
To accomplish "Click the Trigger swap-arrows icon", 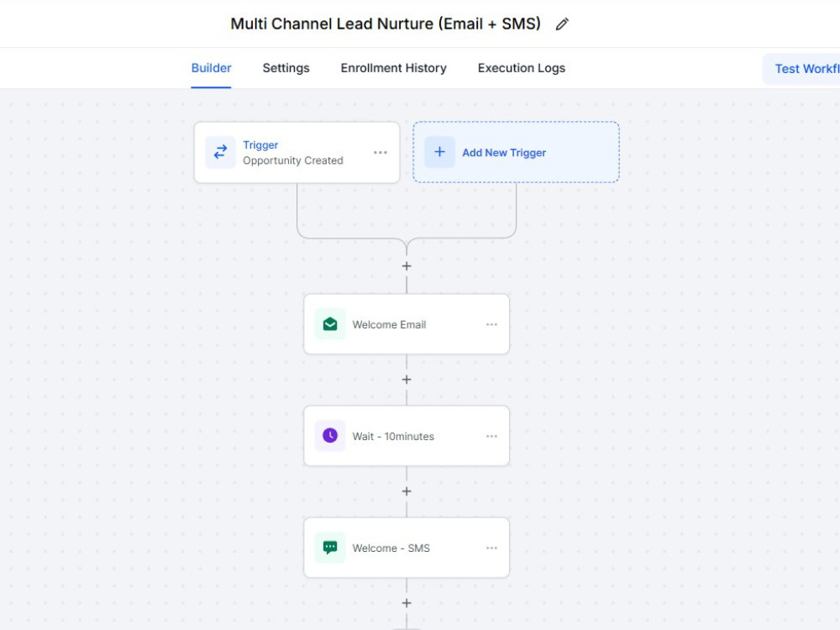I will (x=220, y=153).
